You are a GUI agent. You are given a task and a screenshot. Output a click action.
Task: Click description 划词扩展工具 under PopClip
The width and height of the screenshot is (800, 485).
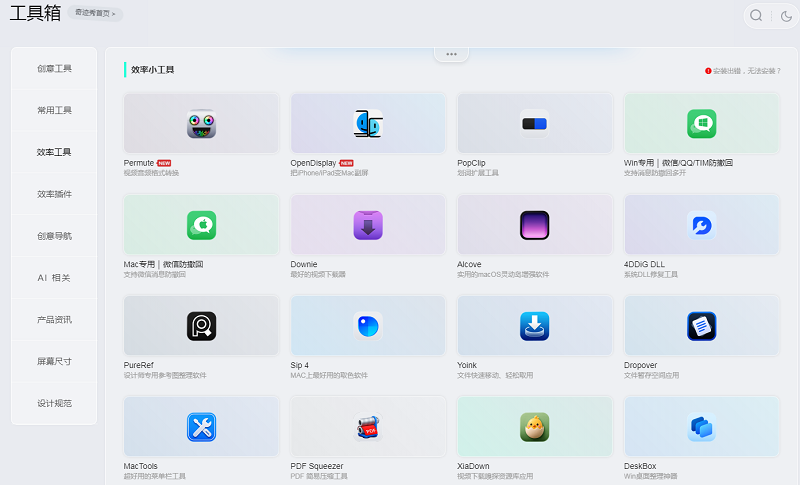[478, 173]
